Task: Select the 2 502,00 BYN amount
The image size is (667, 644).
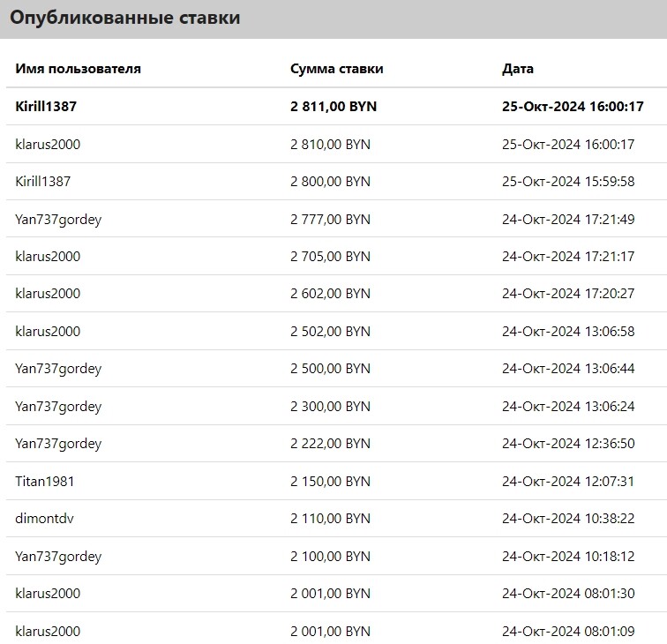Action: [x=330, y=332]
